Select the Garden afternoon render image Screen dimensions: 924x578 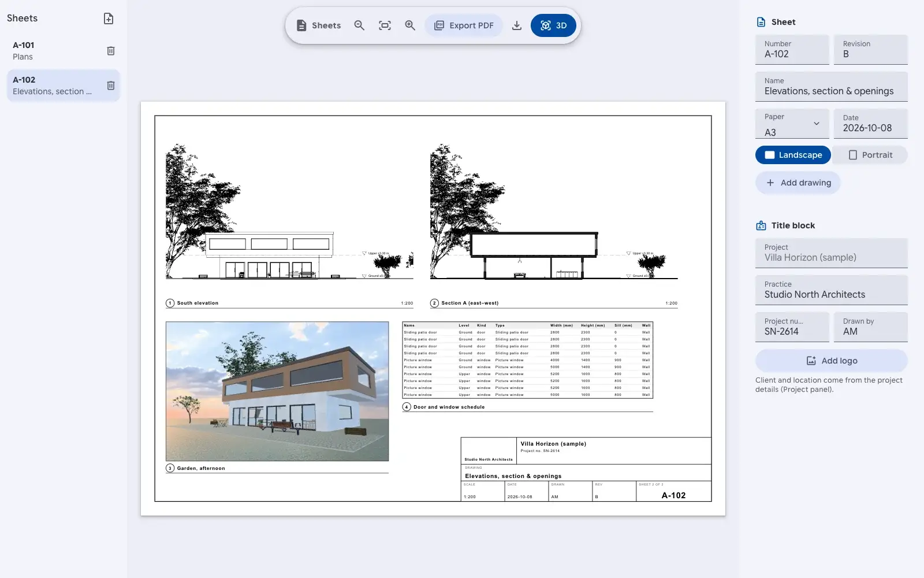point(277,391)
